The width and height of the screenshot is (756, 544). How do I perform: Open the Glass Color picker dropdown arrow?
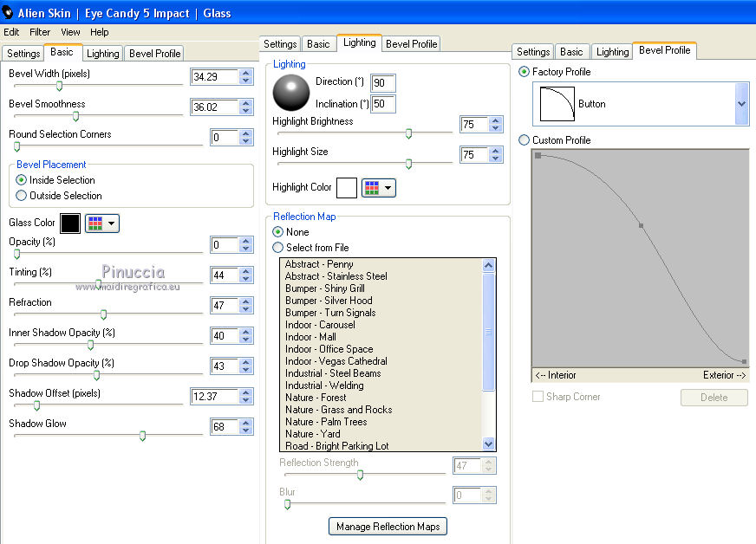point(112,223)
